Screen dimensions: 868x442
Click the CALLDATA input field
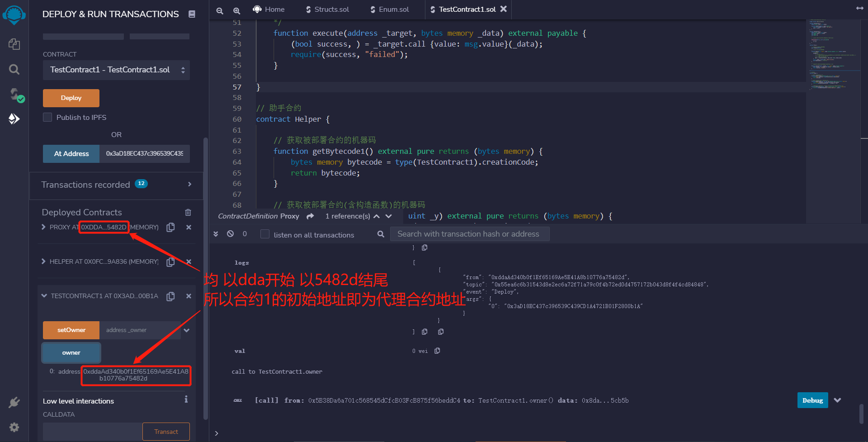93,432
